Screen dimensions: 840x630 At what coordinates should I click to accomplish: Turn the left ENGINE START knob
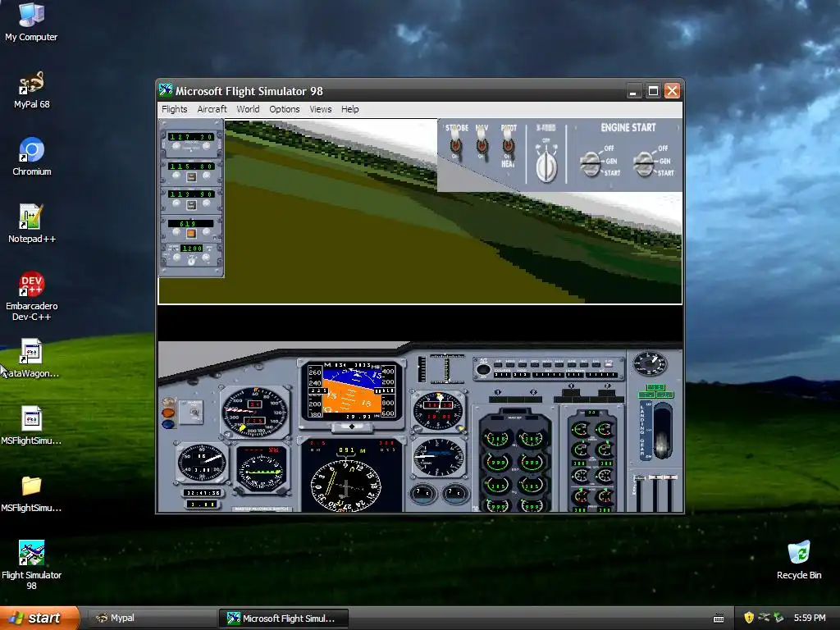pyautogui.click(x=591, y=163)
